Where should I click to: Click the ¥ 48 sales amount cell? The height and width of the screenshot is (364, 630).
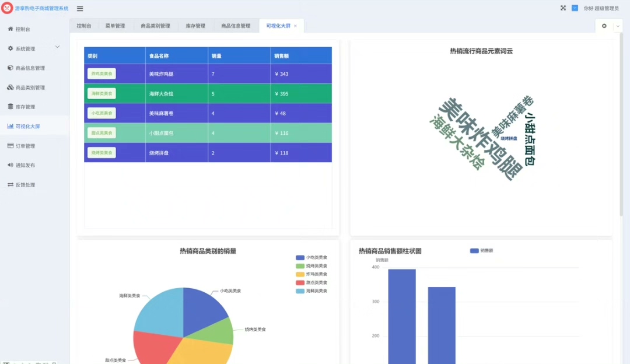[302, 113]
